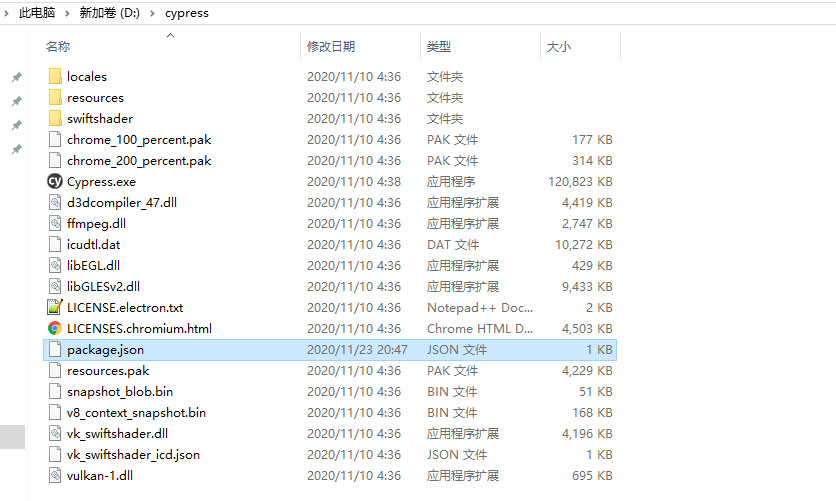Click the icudtl.dat file icon
The width and height of the screenshot is (836, 501).
click(55, 244)
